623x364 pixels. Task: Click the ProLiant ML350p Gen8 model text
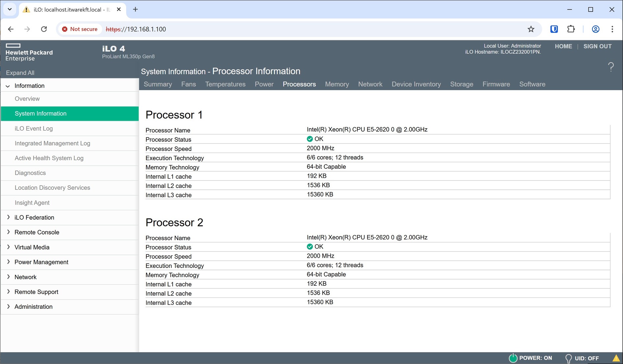[x=128, y=57]
